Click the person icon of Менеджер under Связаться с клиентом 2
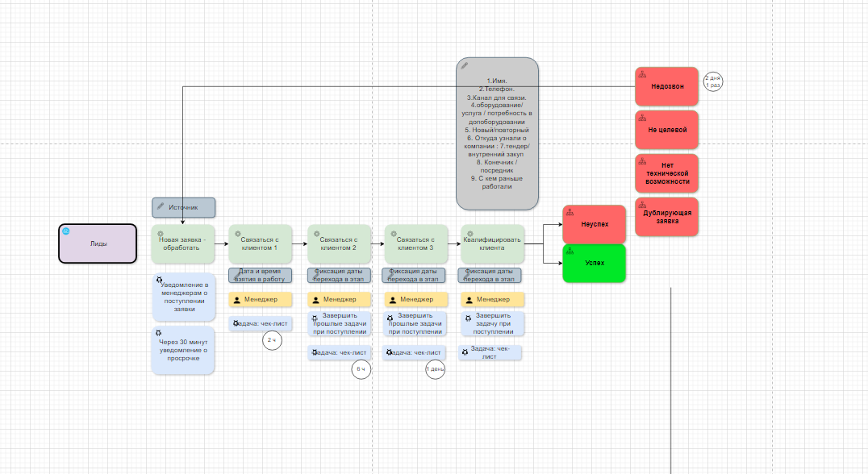This screenshot has width=868, height=474. [x=315, y=300]
